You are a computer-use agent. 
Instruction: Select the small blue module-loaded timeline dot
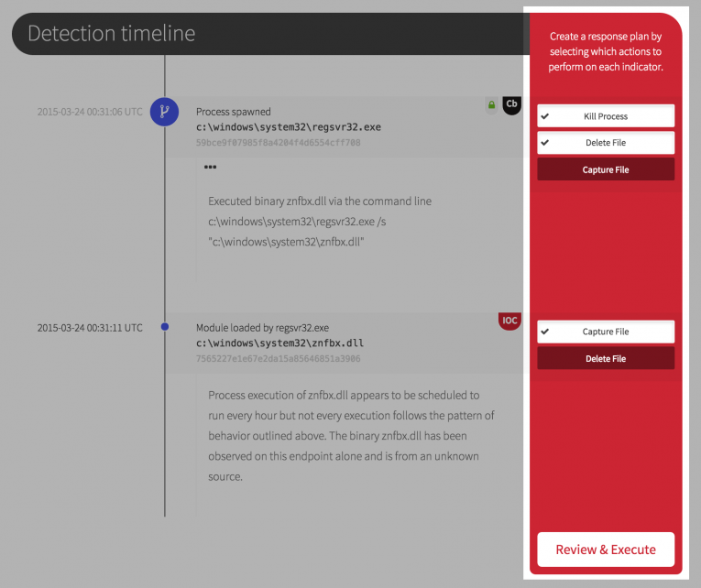(x=164, y=327)
